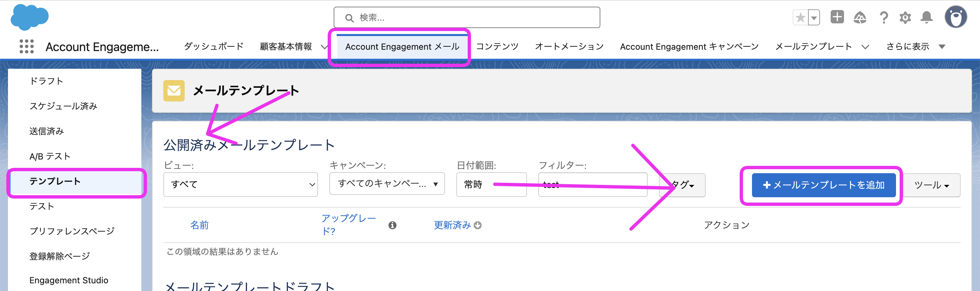
Task: Open the 日付範囲 常時 selector
Action: point(491,184)
